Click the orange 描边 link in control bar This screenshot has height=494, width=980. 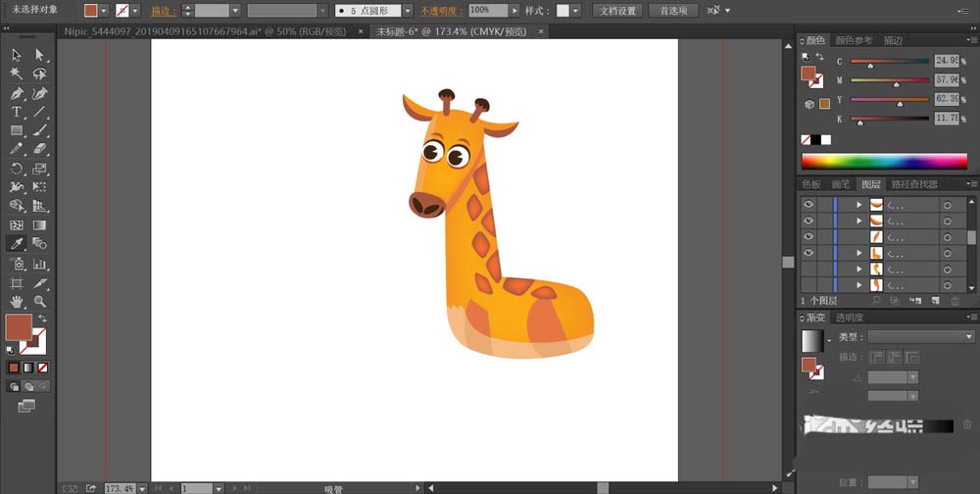[x=163, y=11]
